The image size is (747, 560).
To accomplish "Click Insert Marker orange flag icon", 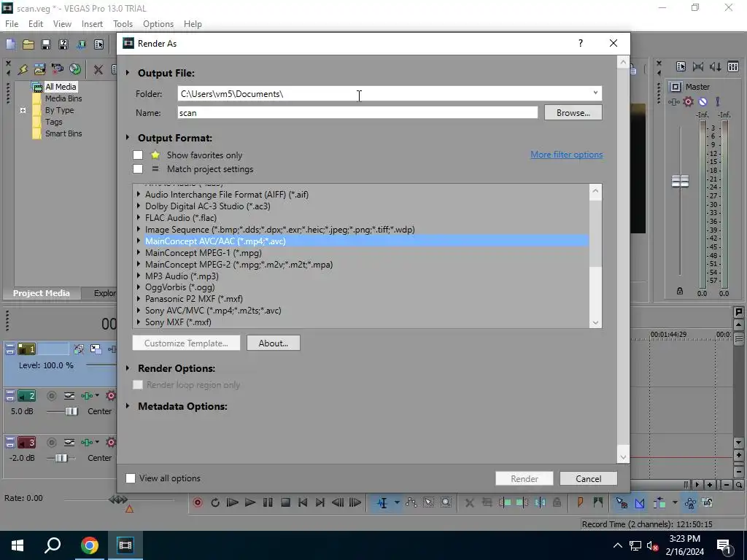I will point(580,502).
